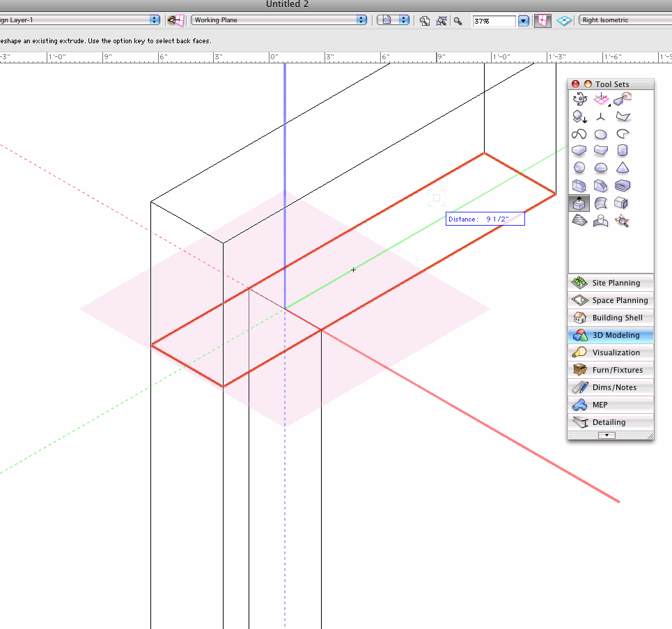The image size is (672, 629).
Task: Select the Set Working Plane tool
Action: click(601, 99)
